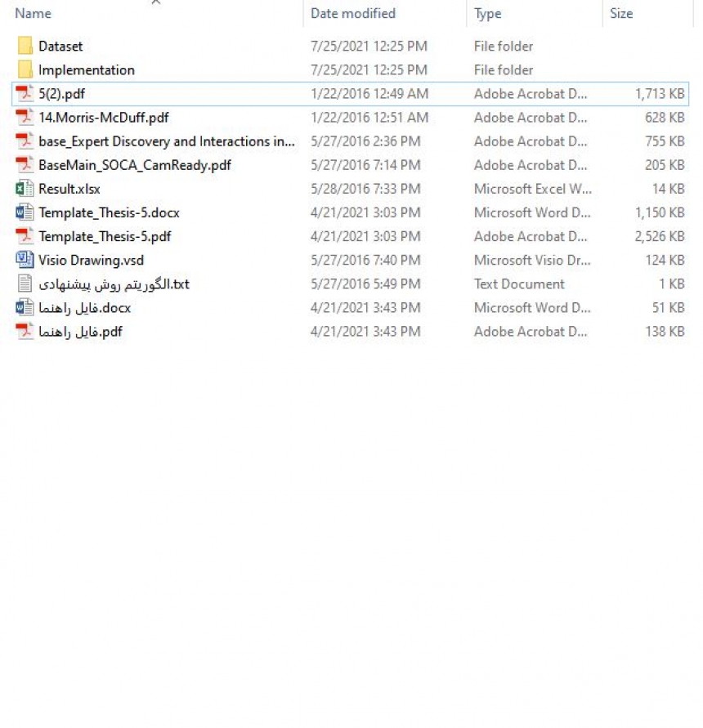Click the 124 KB size value
Screen dimensions: 703x728
pos(665,260)
